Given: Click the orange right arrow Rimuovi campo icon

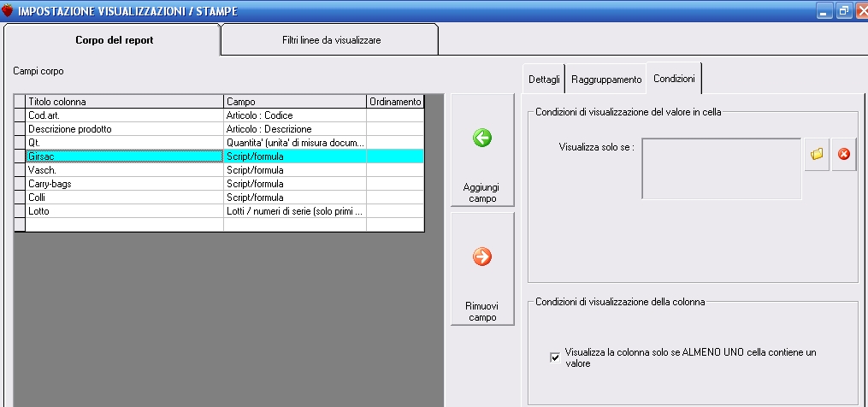Looking at the screenshot, I should click(482, 257).
